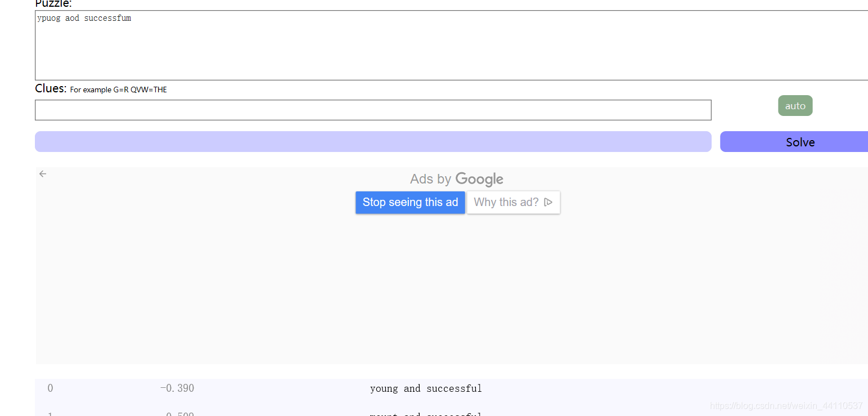Screen dimensions: 868x416
Task: Toggle the green auto button
Action: coord(795,106)
